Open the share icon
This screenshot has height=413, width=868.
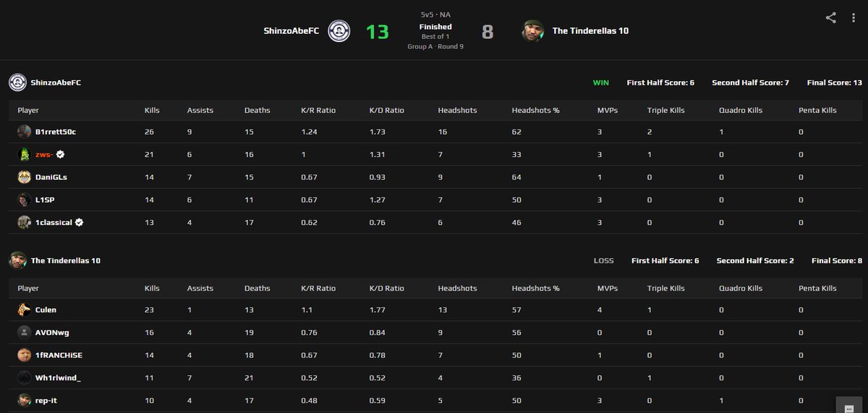coord(830,18)
